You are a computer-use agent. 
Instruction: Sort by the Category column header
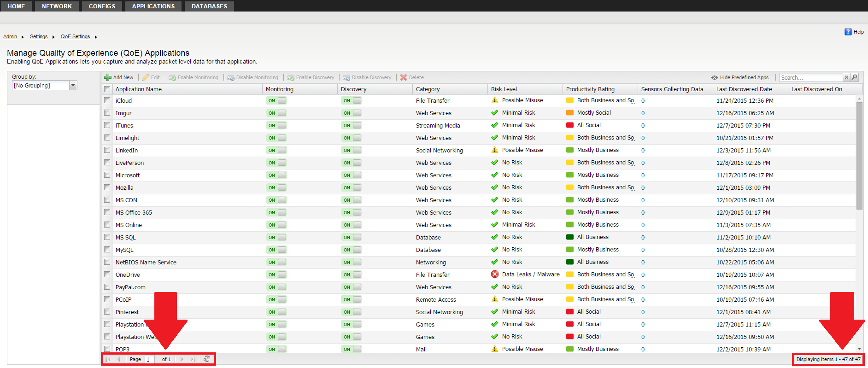[450, 89]
